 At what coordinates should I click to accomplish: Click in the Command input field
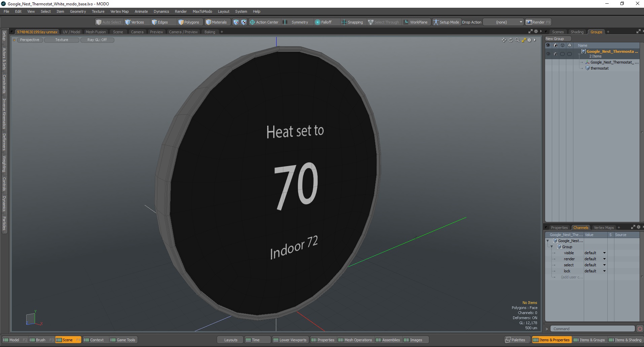tap(593, 329)
